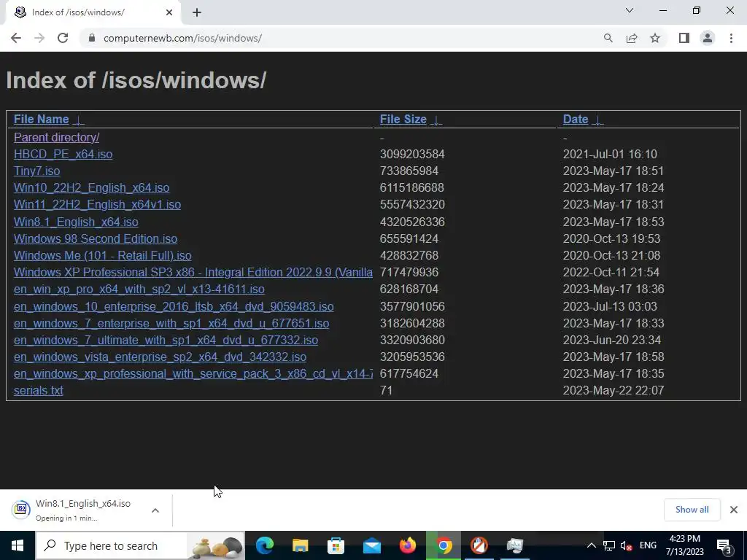Open the Chrome profile avatar
Image resolution: width=747 pixels, height=560 pixels.
708,38
